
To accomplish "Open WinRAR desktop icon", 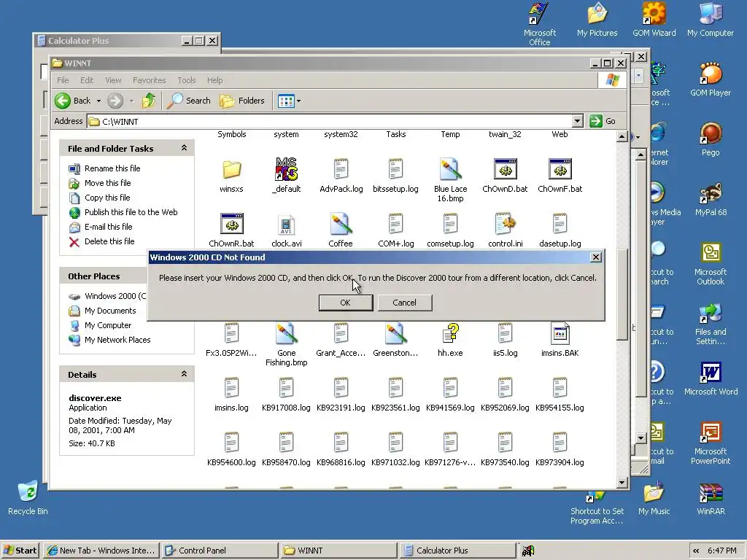I will [x=711, y=494].
